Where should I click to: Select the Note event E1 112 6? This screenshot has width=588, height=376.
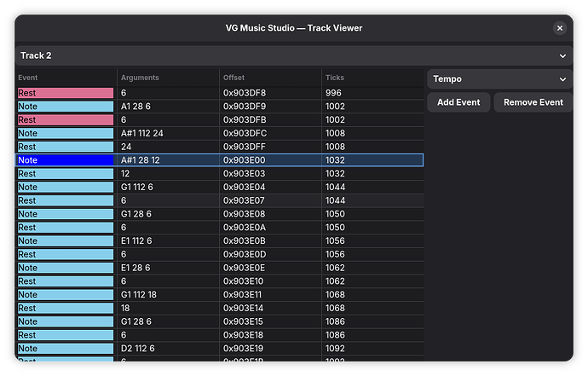tap(66, 241)
